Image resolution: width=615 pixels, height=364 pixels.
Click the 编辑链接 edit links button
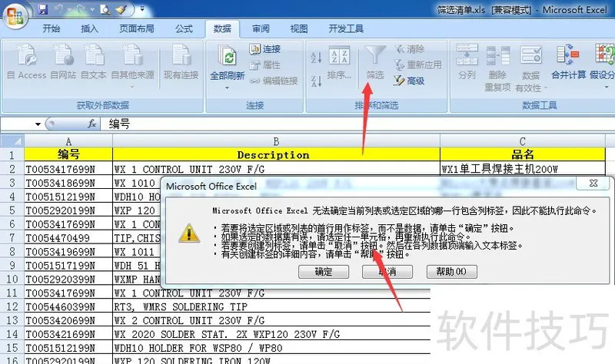[x=274, y=81]
